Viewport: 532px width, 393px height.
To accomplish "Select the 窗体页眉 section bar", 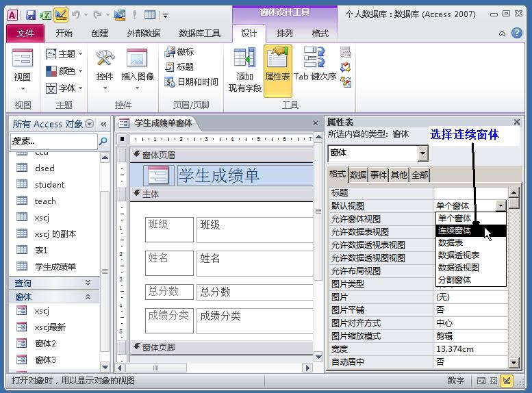I will click(221, 155).
